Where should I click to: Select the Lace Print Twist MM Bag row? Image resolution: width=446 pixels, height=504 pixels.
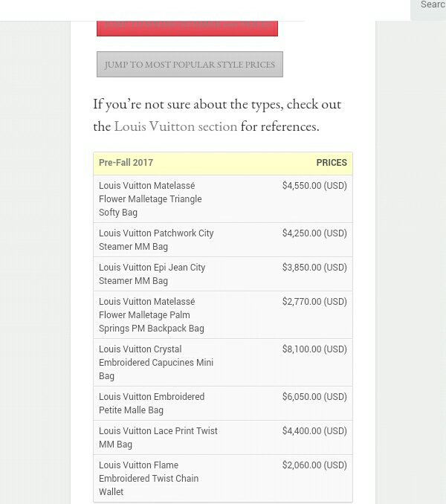pos(223,437)
